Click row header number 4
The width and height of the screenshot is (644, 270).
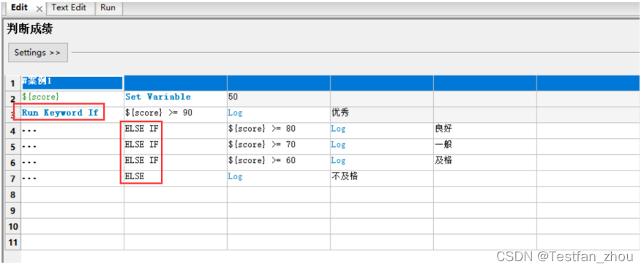(12, 131)
